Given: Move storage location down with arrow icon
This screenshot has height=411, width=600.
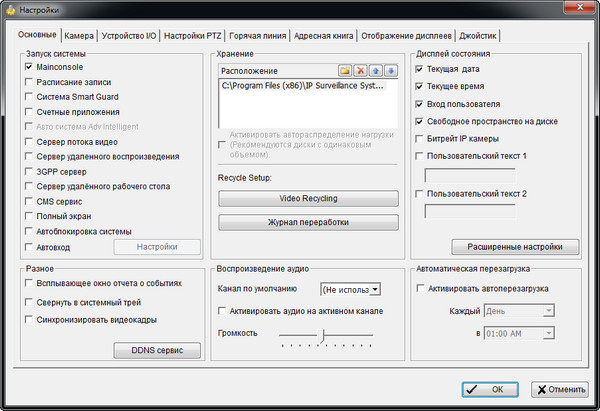Looking at the screenshot, I should point(390,71).
